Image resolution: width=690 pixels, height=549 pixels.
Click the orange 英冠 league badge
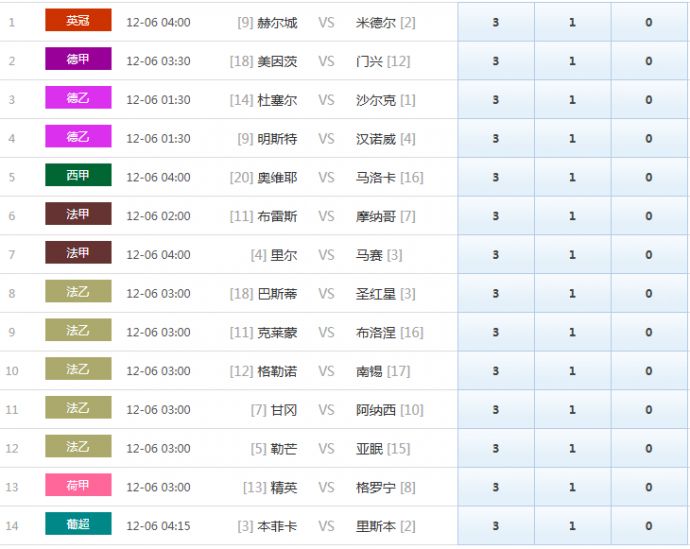[78, 21]
